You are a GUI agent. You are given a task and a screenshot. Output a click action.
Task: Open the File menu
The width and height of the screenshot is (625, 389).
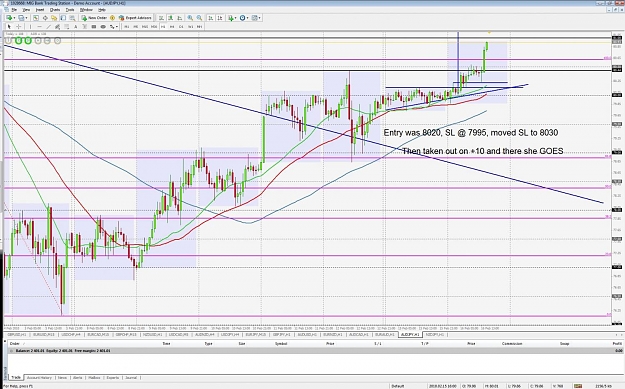[14, 10]
